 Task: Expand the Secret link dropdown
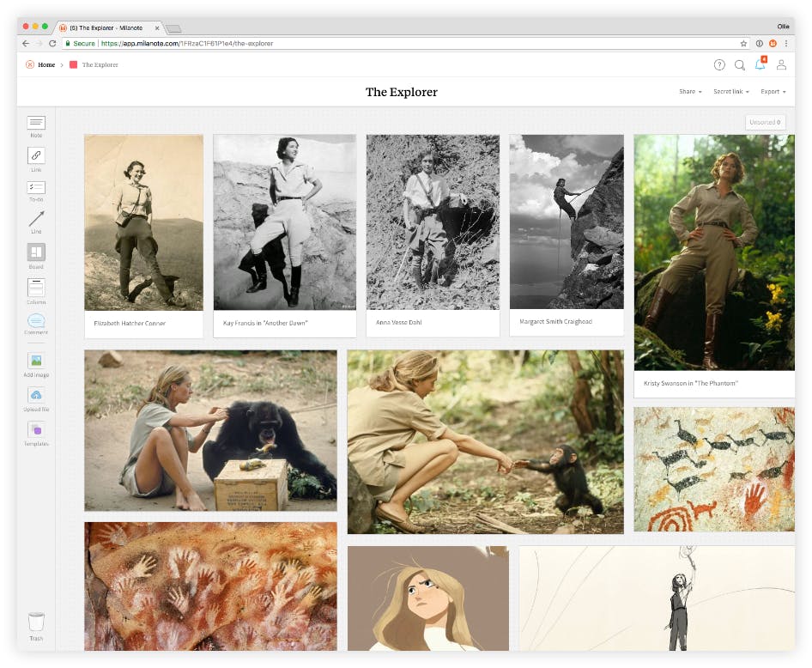click(x=731, y=92)
